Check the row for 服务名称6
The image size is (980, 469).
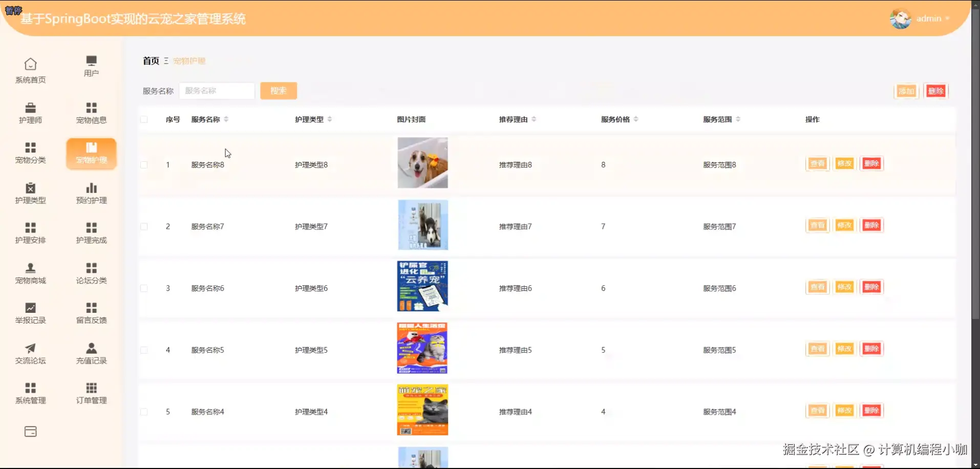click(x=144, y=288)
